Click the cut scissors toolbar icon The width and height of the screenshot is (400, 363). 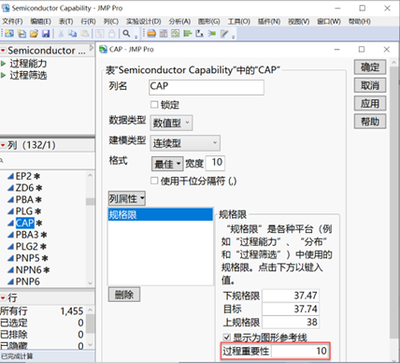61,33
